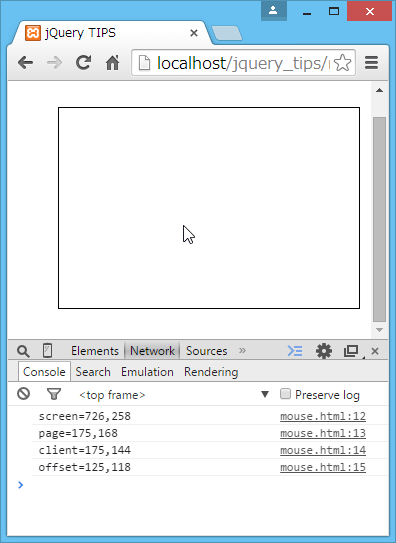Go to the home page

[112, 63]
